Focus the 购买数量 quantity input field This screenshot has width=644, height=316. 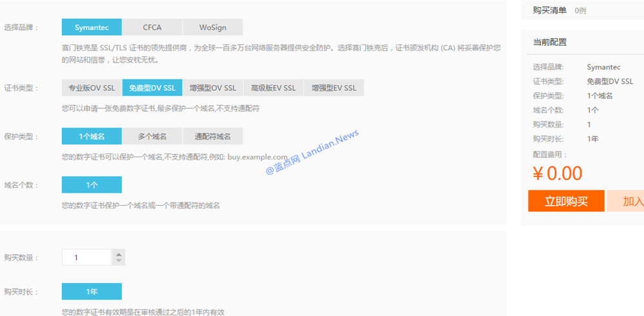click(87, 257)
